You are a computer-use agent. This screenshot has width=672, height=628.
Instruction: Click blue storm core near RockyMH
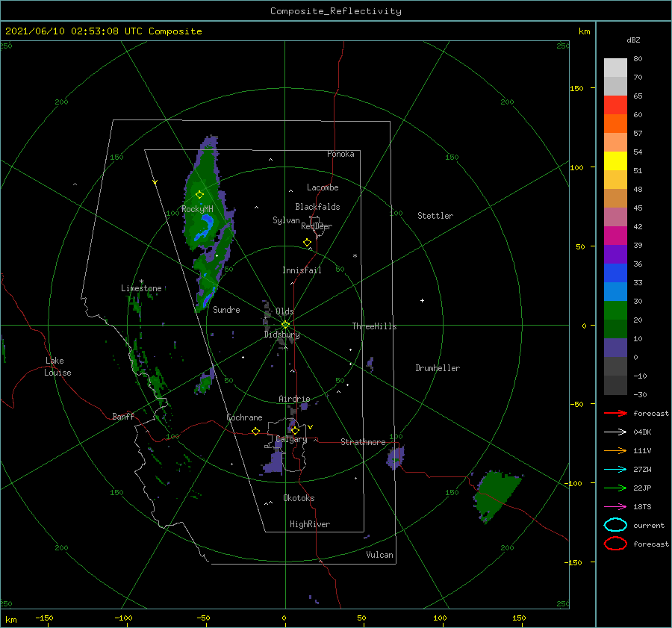205,227
